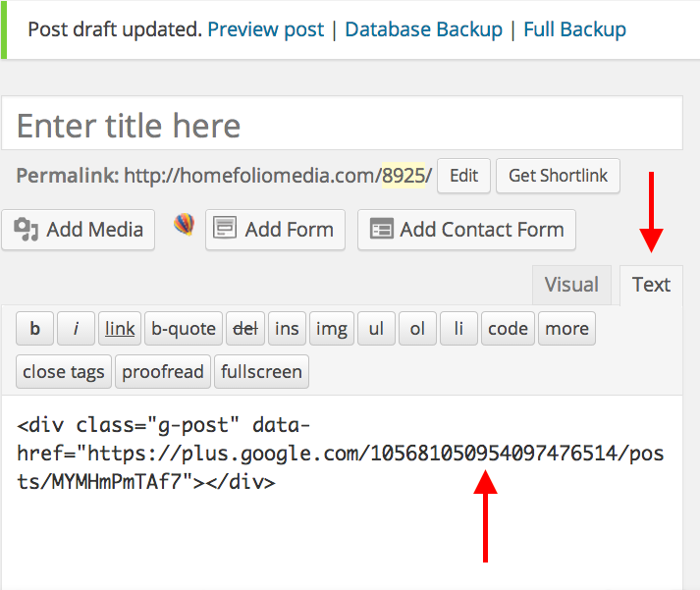Click the Add Media camera icon
700x590 pixels.
coord(26,230)
